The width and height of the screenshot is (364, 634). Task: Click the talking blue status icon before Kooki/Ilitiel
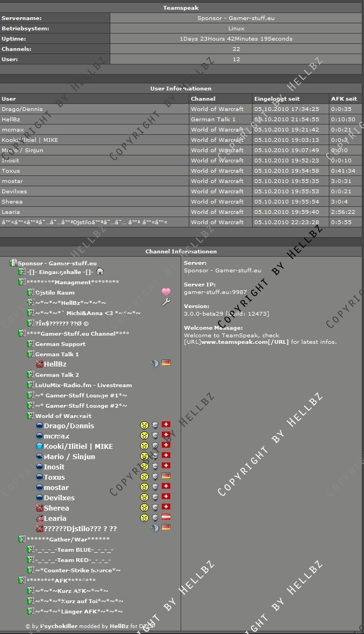[x=39, y=446]
